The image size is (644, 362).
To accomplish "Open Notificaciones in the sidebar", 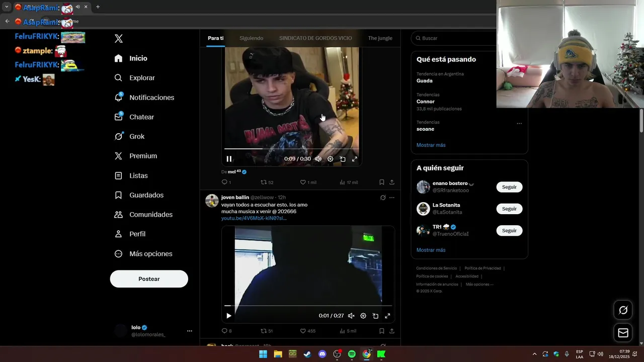I will [144, 98].
